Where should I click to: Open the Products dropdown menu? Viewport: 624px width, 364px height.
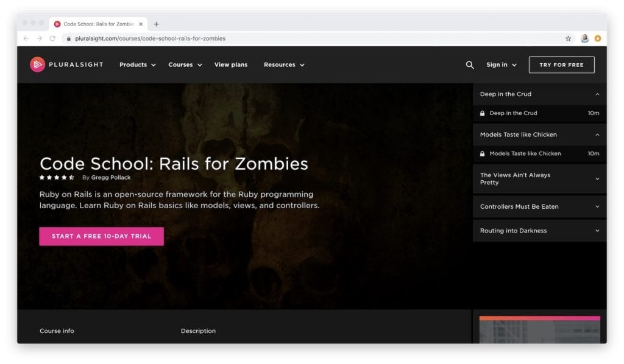pyautogui.click(x=138, y=65)
